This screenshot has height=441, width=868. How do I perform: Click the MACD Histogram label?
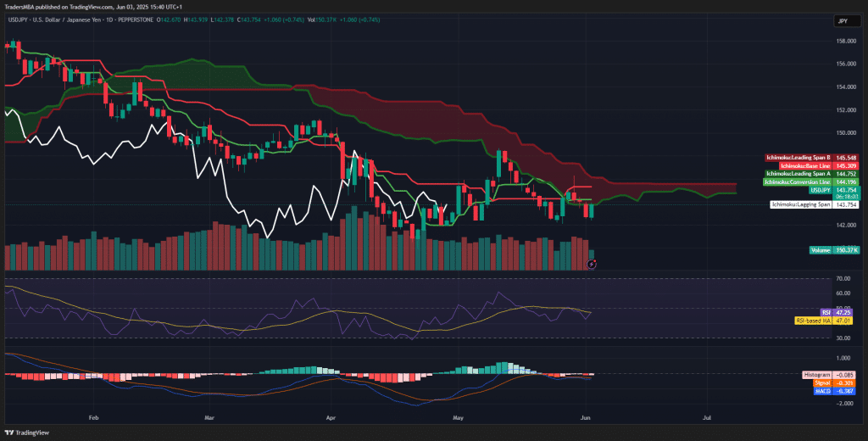pos(817,375)
